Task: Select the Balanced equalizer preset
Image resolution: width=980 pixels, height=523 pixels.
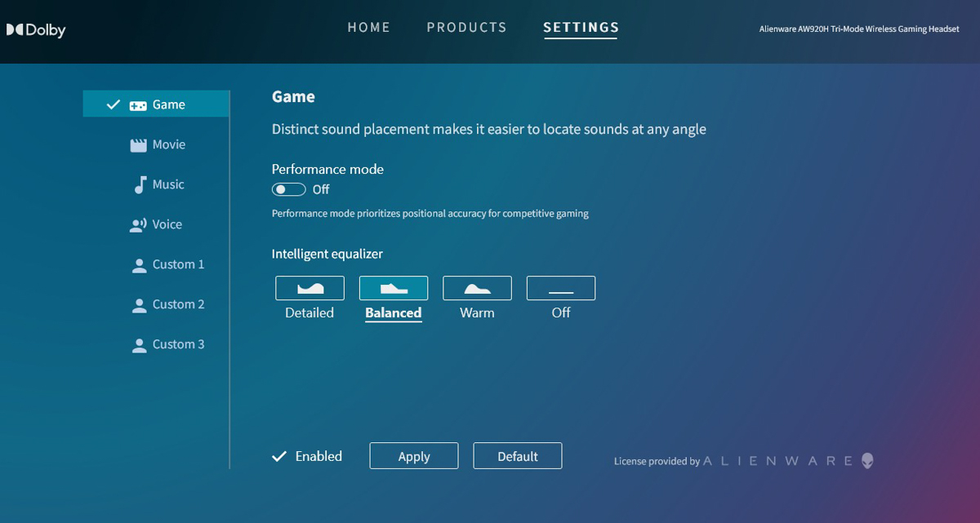Action: click(393, 288)
